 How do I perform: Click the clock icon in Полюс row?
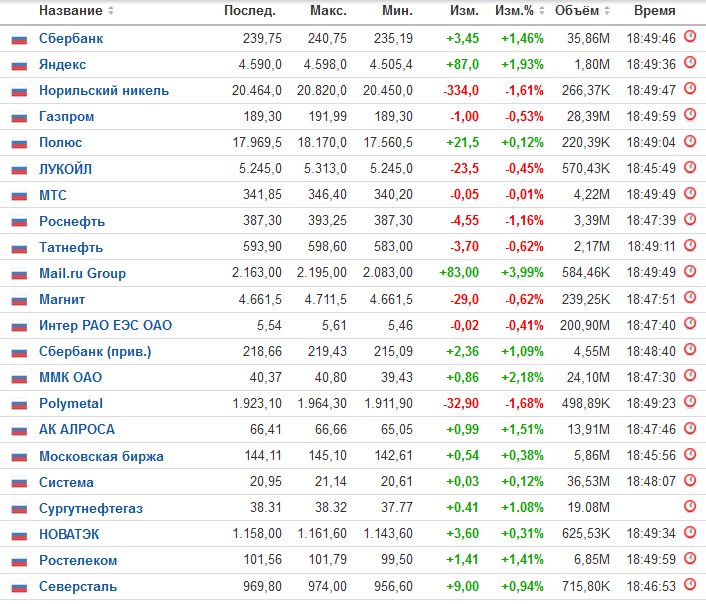pyautogui.click(x=690, y=141)
